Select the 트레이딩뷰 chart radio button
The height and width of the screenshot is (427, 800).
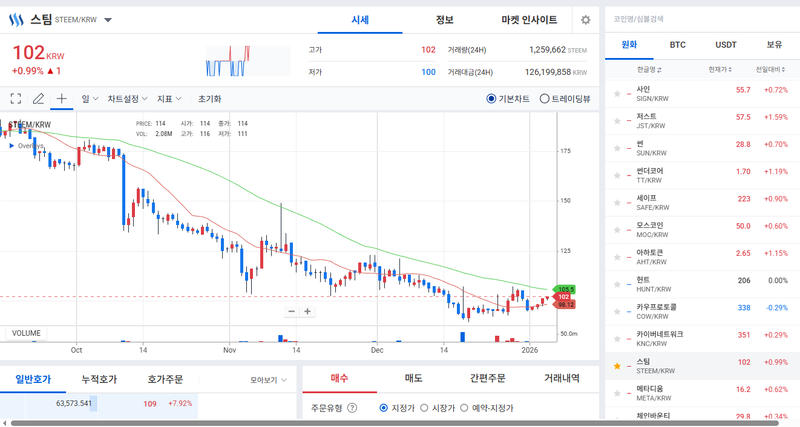[x=545, y=99]
